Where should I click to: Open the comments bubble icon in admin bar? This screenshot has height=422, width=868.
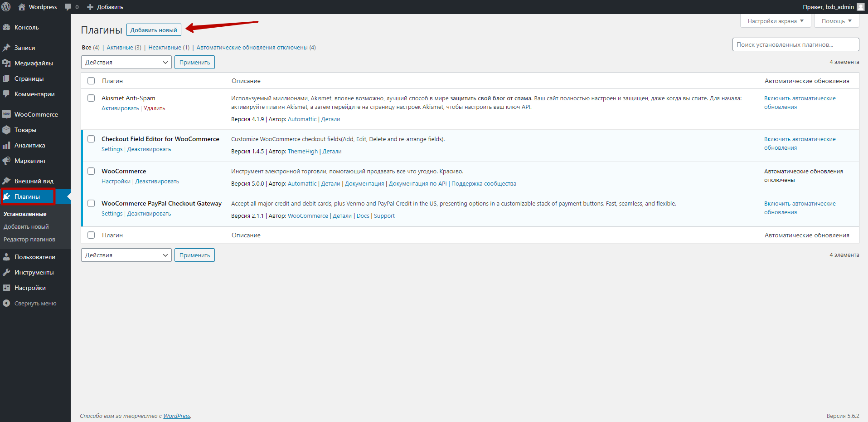click(68, 7)
